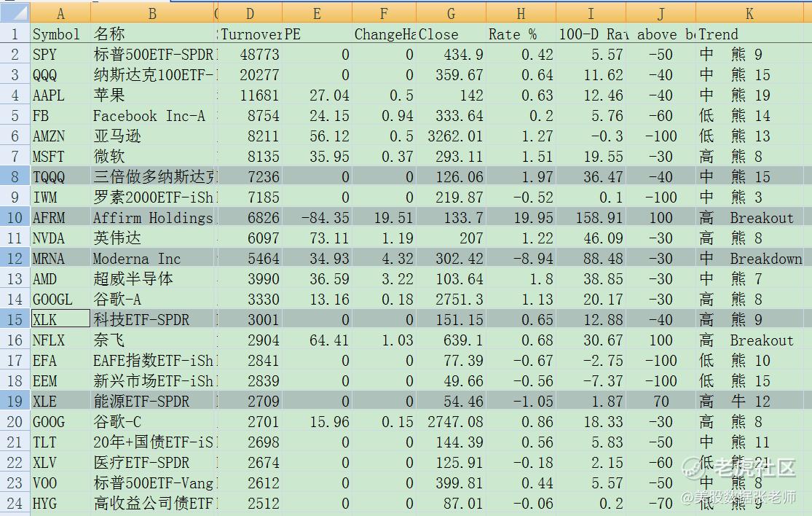812x516 pixels.
Task: Select the MSFT symbol cell
Action: 60,157
